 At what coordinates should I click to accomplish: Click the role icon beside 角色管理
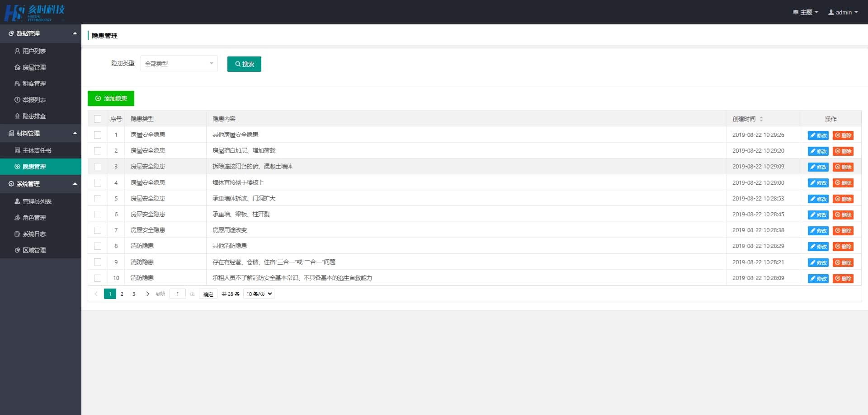click(x=17, y=218)
